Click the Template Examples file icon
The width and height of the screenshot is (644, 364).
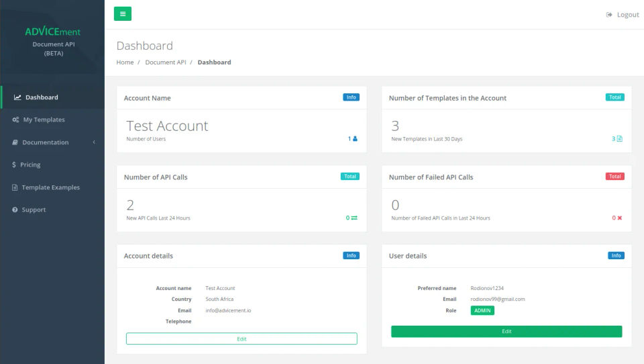pos(15,187)
